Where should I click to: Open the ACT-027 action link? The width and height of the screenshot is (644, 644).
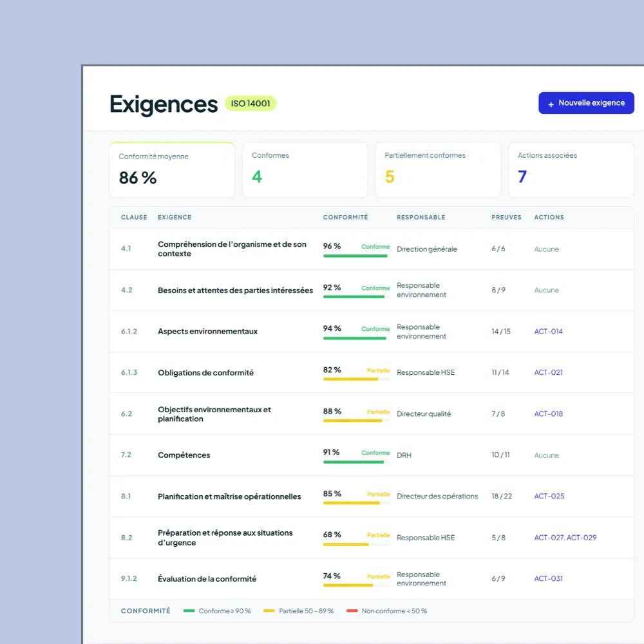(549, 538)
